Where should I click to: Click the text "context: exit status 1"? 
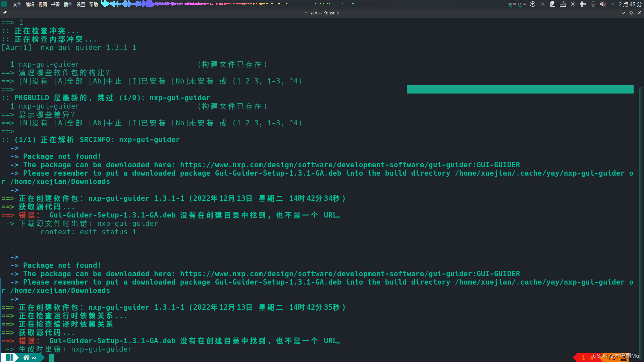click(89, 232)
